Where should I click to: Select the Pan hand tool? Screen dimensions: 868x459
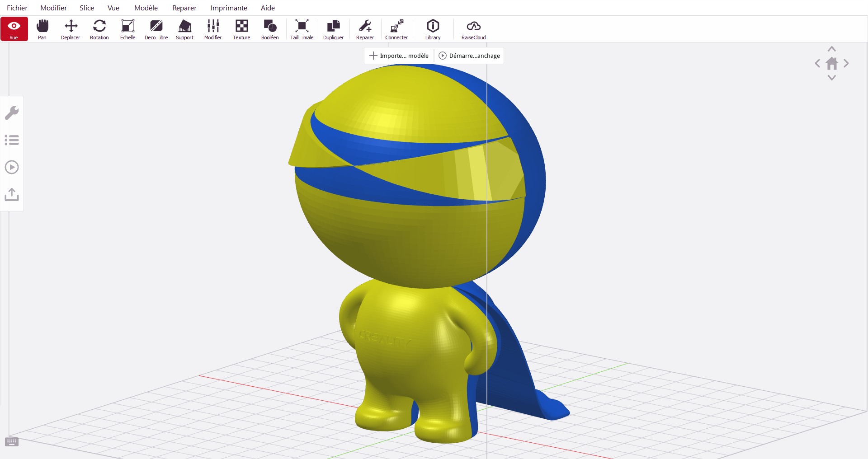point(42,29)
